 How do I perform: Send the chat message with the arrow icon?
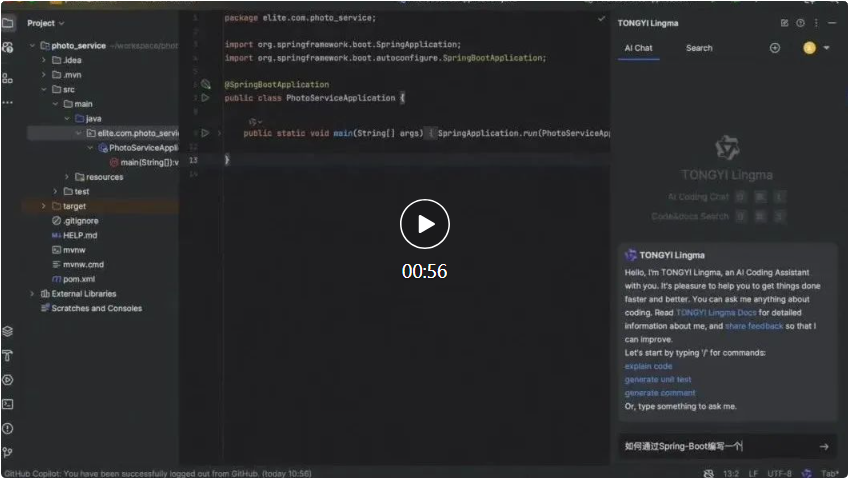click(x=824, y=447)
